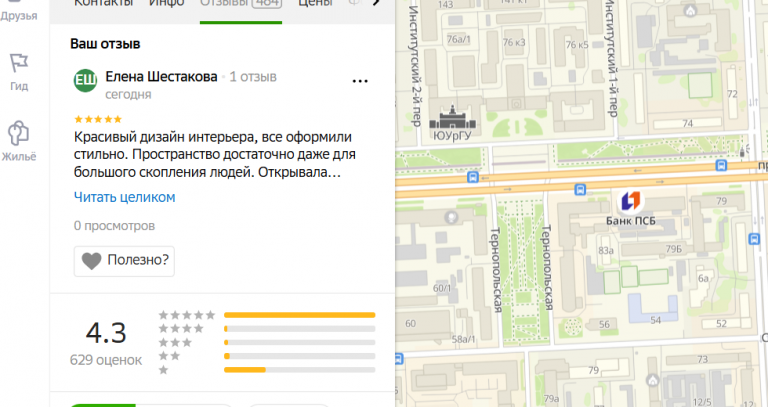The image size is (768, 407).
Task: Click the '1 отзыв' count next to author
Action: pyautogui.click(x=253, y=77)
